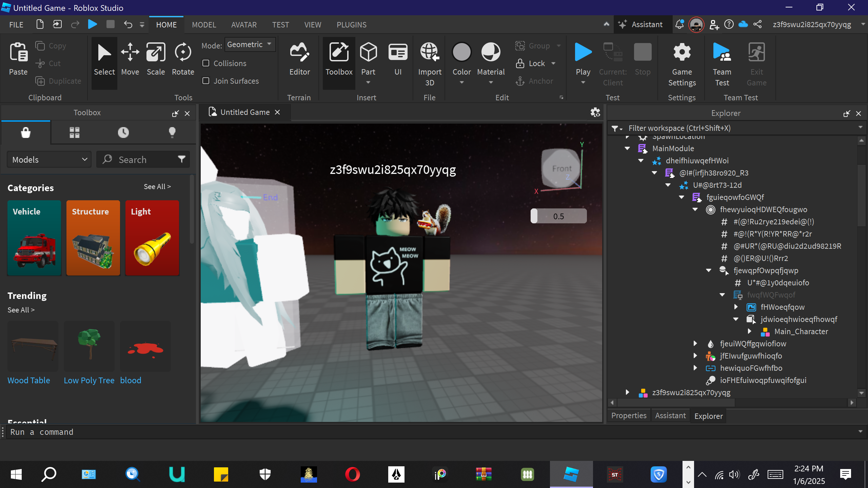Viewport: 868px width, 488px height.
Task: Open the Geometric mode dropdown
Action: click(x=250, y=45)
